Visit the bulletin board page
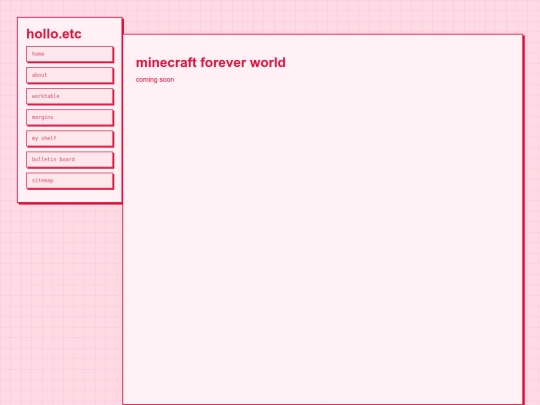 click(x=70, y=159)
